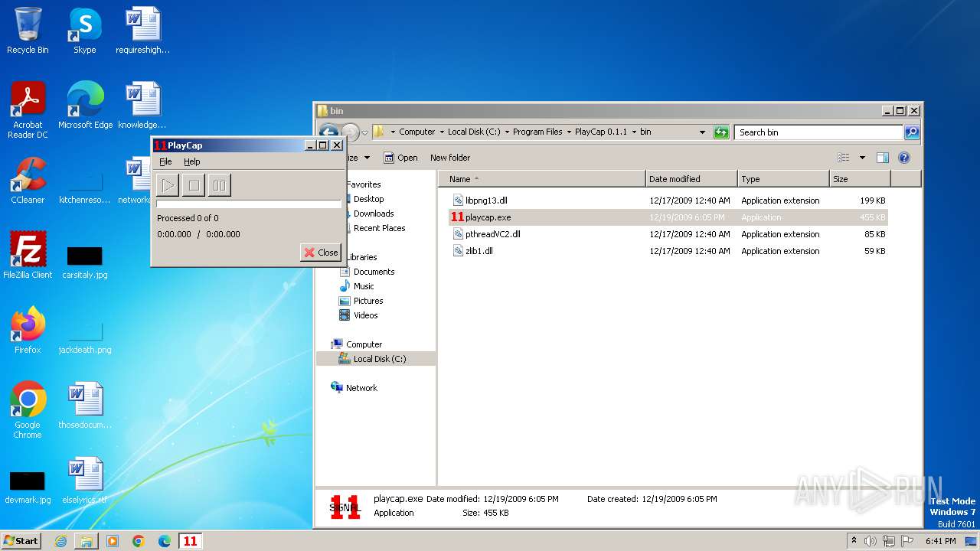Click the search magnifier icon
The width and height of the screenshot is (980, 551).
pyautogui.click(x=911, y=132)
